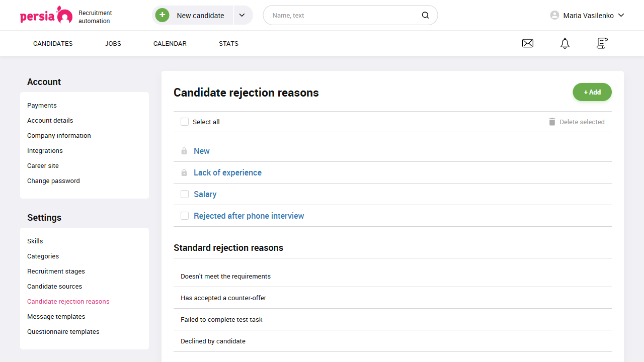
Task: Open the Maria Vasilenko account menu
Action: click(x=587, y=15)
